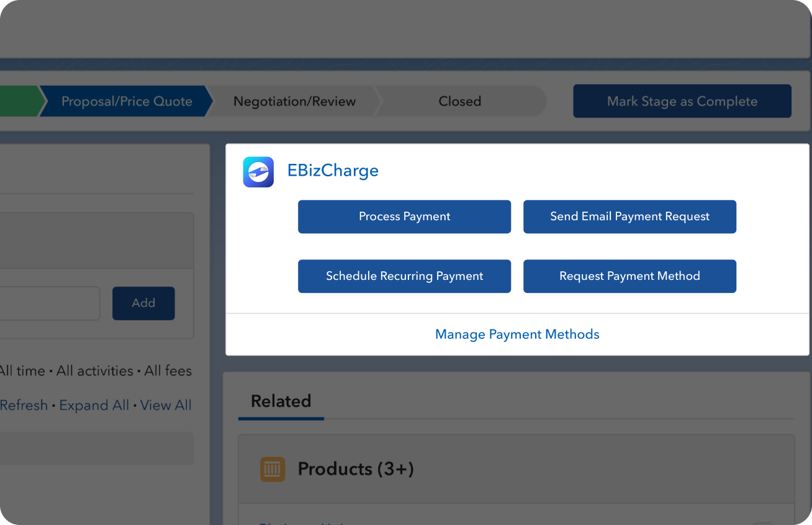
Task: Click the completed green stage segment
Action: coord(19,101)
